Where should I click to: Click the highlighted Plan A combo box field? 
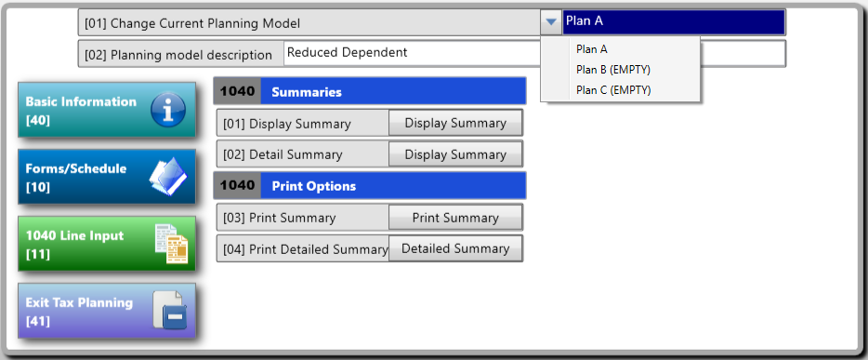pos(673,22)
